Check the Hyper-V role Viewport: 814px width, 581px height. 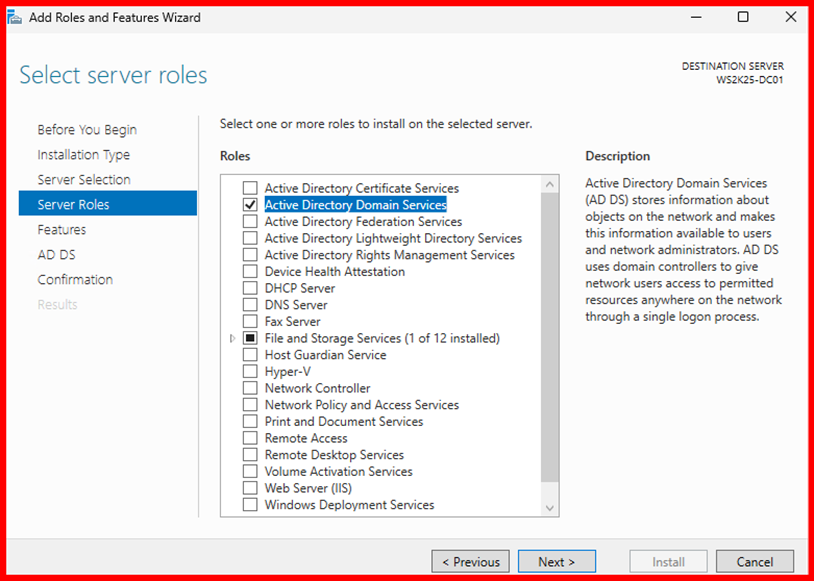tap(250, 372)
